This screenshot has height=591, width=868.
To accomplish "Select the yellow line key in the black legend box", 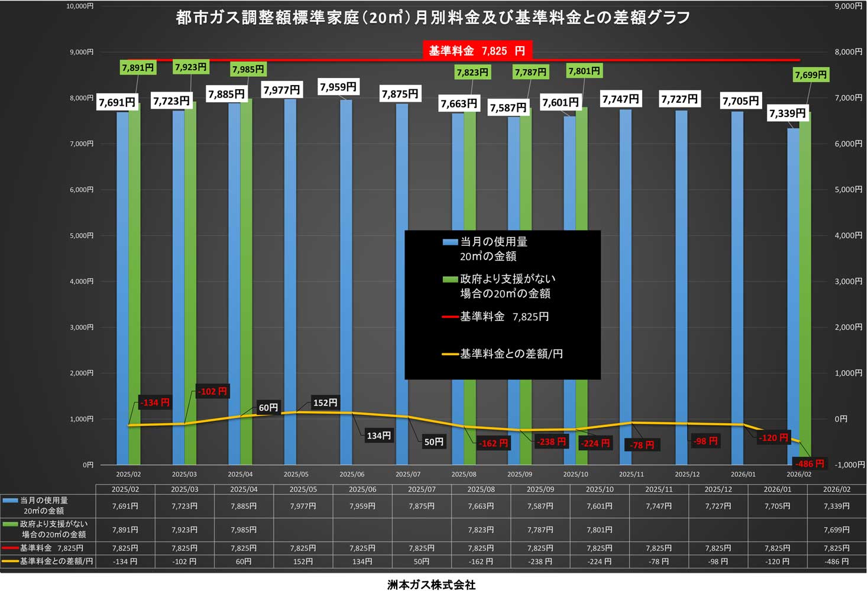I will 450,354.
